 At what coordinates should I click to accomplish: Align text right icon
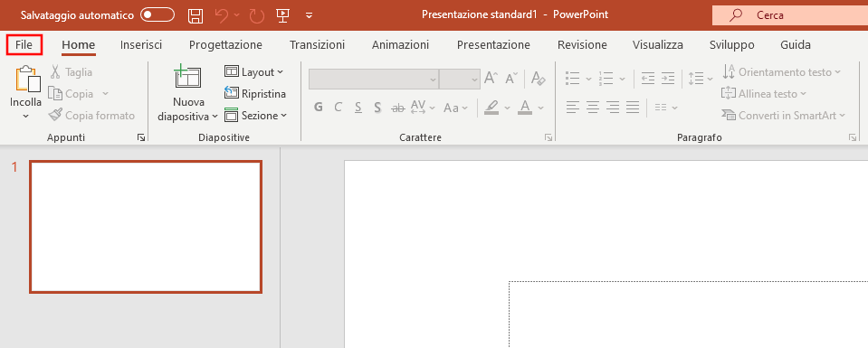point(613,107)
